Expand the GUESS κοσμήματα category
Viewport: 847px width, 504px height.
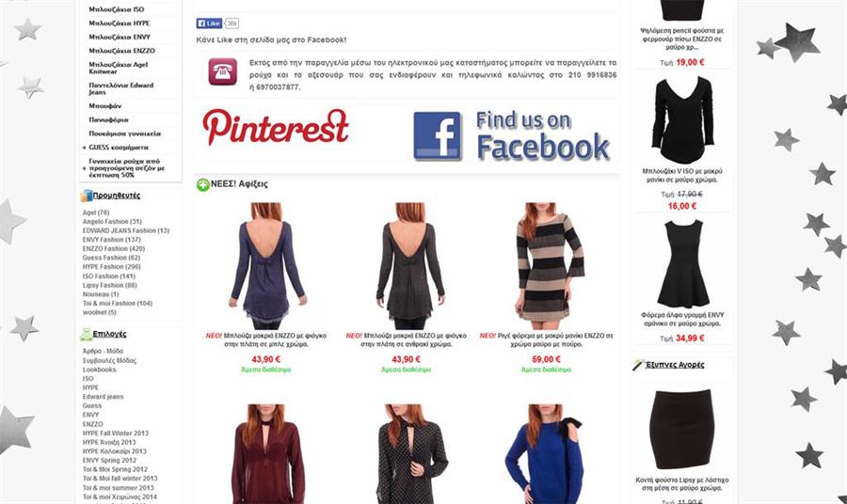(x=85, y=148)
